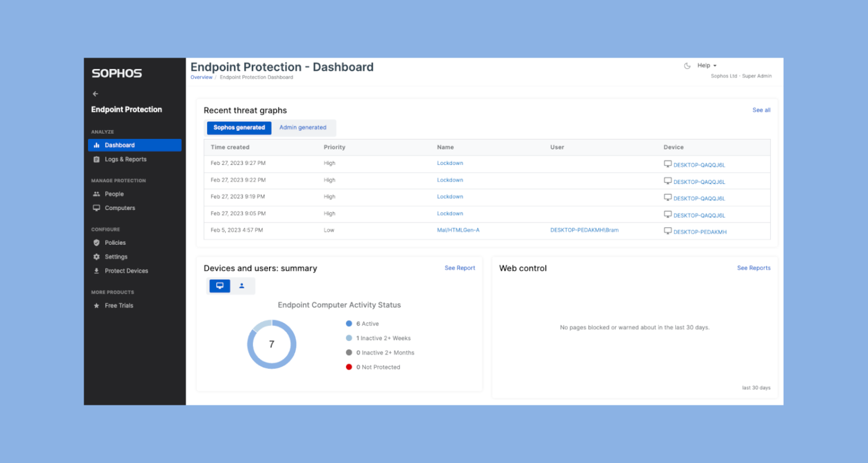Switch to the Admin generated tab
This screenshot has width=868, height=463.
[x=303, y=128]
